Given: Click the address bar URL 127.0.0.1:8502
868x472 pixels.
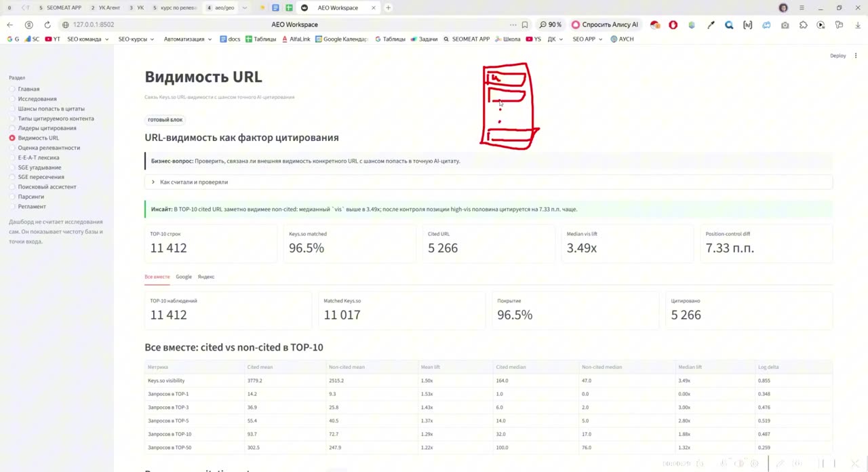Looking at the screenshot, I should 94,24.
